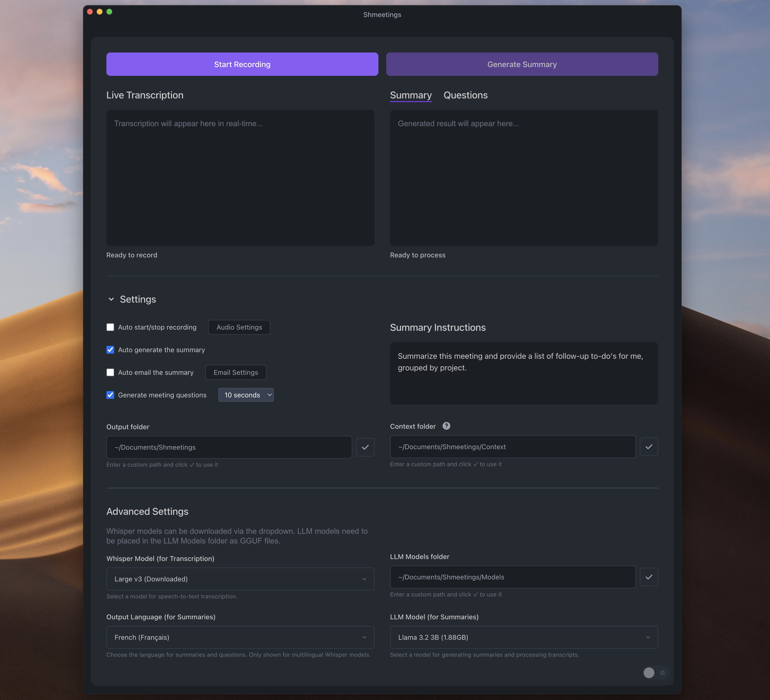The height and width of the screenshot is (700, 770).
Task: Disable Generate meeting questions
Action: coord(110,395)
